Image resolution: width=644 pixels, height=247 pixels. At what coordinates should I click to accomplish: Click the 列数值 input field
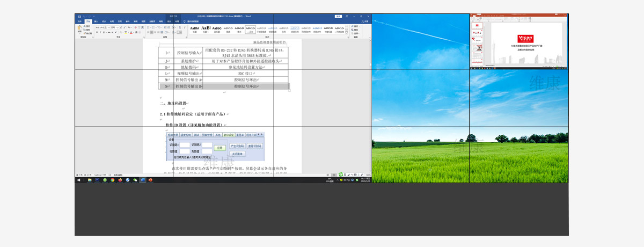(207, 151)
